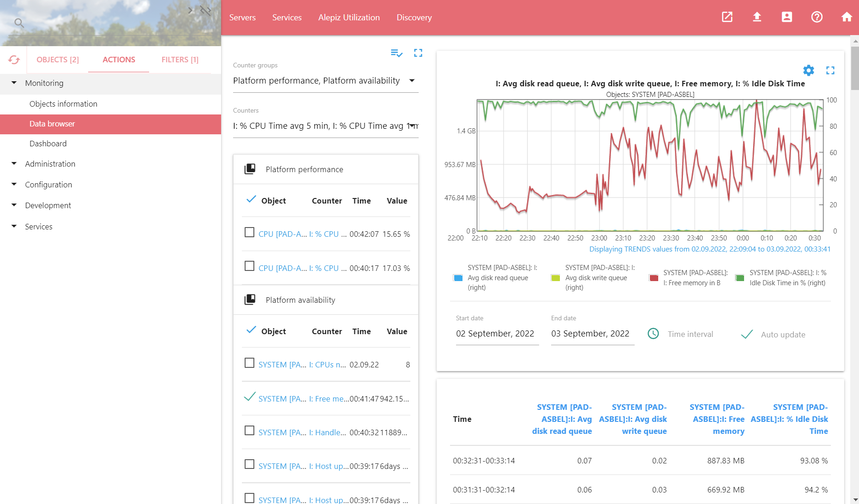Viewport: 859px width, 504px height.
Task: Click the red Free memory legend swatch
Action: 653,278
